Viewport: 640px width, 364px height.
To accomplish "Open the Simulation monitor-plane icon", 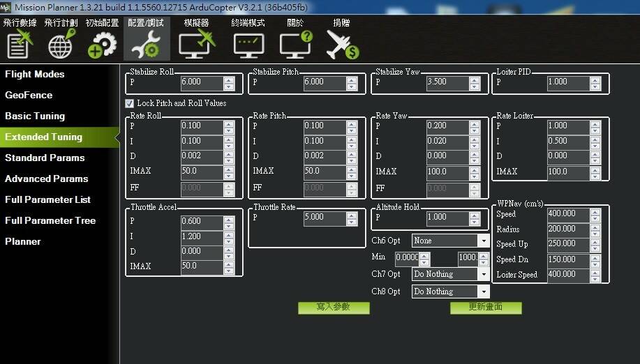I will point(196,44).
